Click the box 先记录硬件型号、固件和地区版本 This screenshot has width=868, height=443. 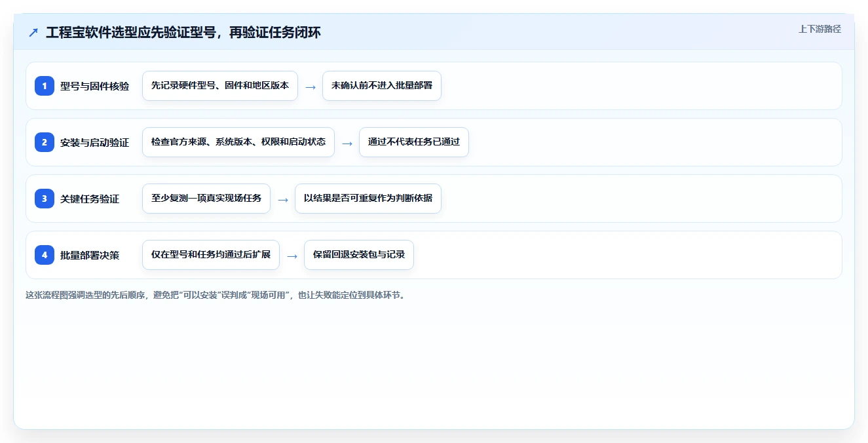(220, 86)
